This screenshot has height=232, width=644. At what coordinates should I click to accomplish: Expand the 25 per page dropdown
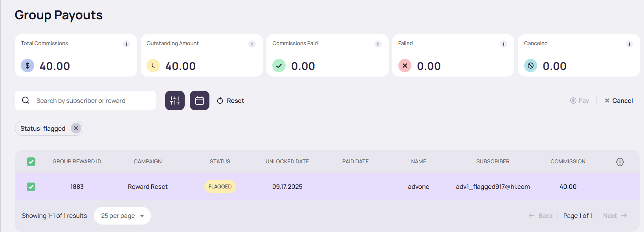[122, 216]
